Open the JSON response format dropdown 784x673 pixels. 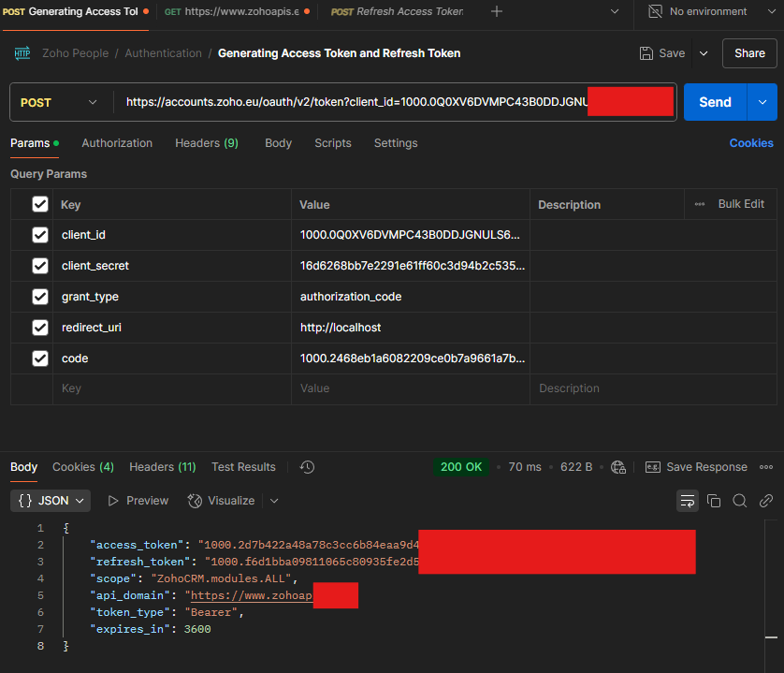coord(51,501)
